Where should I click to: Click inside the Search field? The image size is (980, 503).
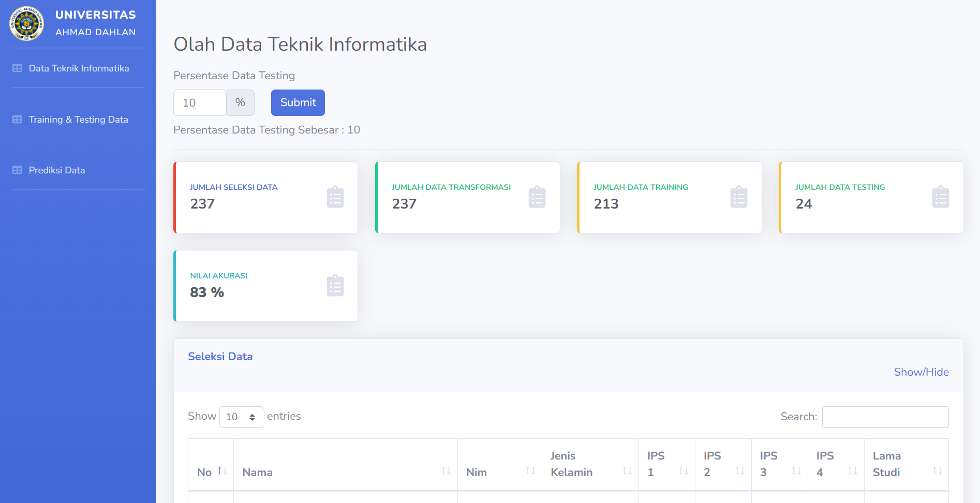[x=885, y=417]
